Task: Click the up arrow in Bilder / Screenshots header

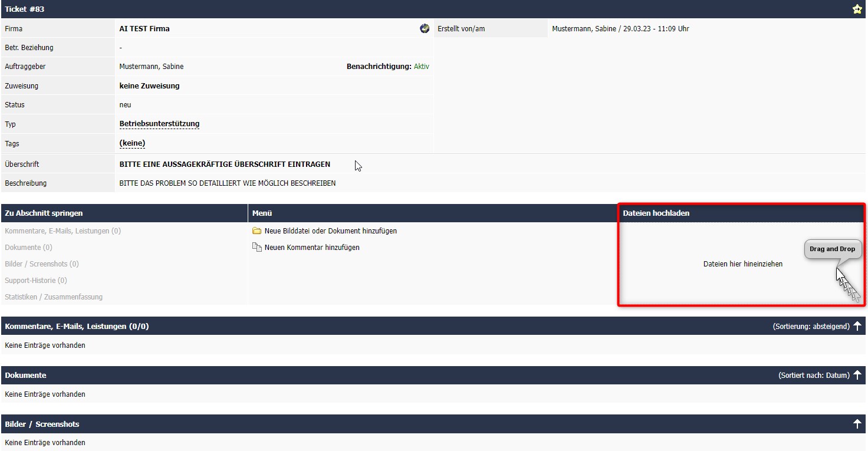Action: click(857, 424)
